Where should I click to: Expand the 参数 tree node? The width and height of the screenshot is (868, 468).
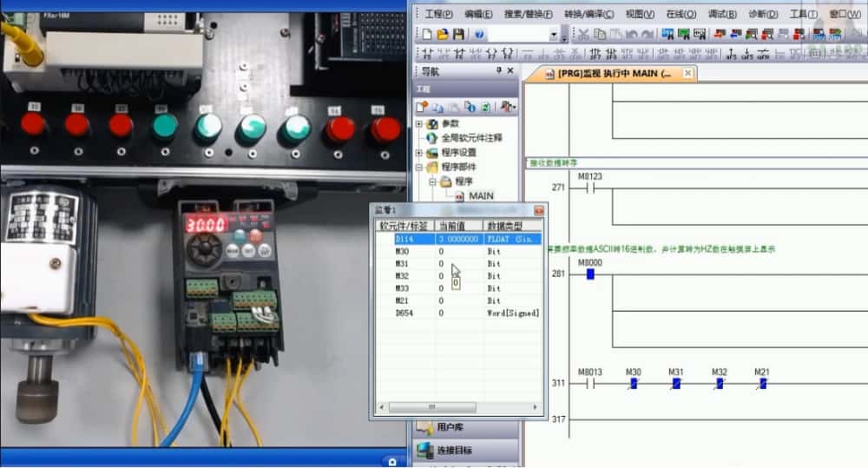(x=419, y=124)
